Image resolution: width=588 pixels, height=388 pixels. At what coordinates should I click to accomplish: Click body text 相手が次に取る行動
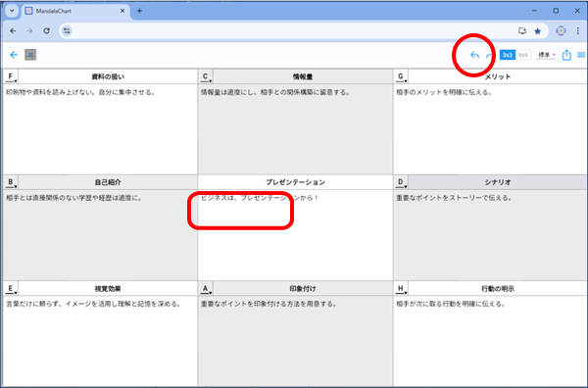pos(425,304)
